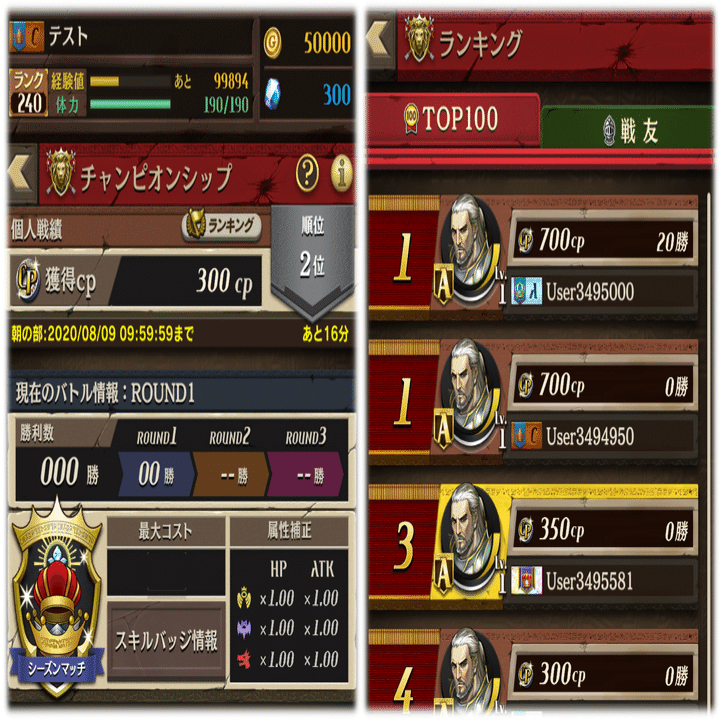
Task: Click the gold coin currency icon
Action: point(272,43)
